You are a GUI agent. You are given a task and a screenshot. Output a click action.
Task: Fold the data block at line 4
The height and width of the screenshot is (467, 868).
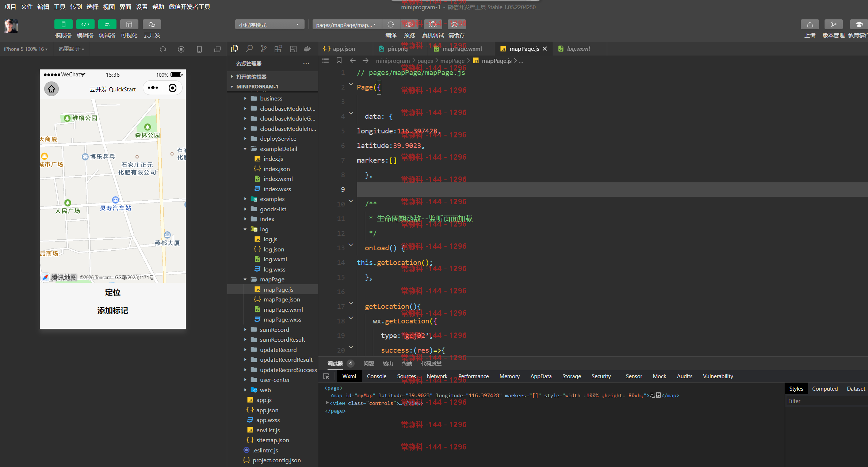pos(351,113)
